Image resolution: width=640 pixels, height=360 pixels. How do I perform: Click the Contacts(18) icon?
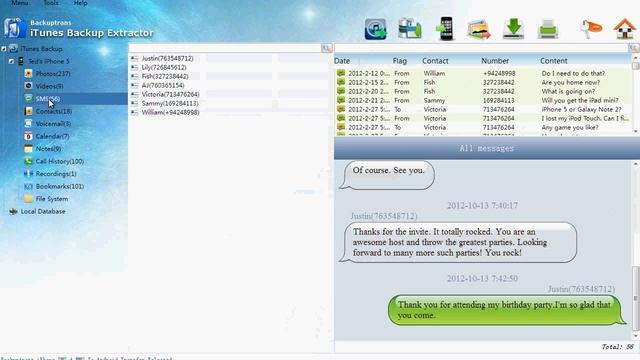[28, 111]
